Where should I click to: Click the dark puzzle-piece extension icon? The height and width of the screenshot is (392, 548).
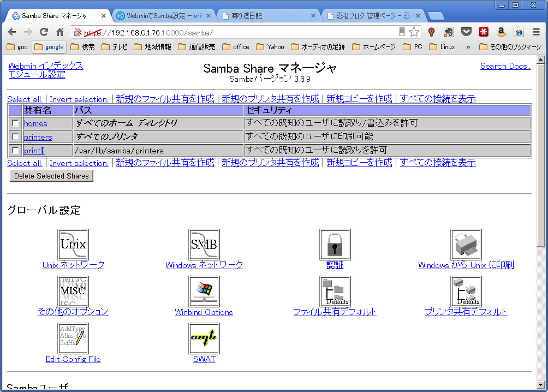point(449,32)
